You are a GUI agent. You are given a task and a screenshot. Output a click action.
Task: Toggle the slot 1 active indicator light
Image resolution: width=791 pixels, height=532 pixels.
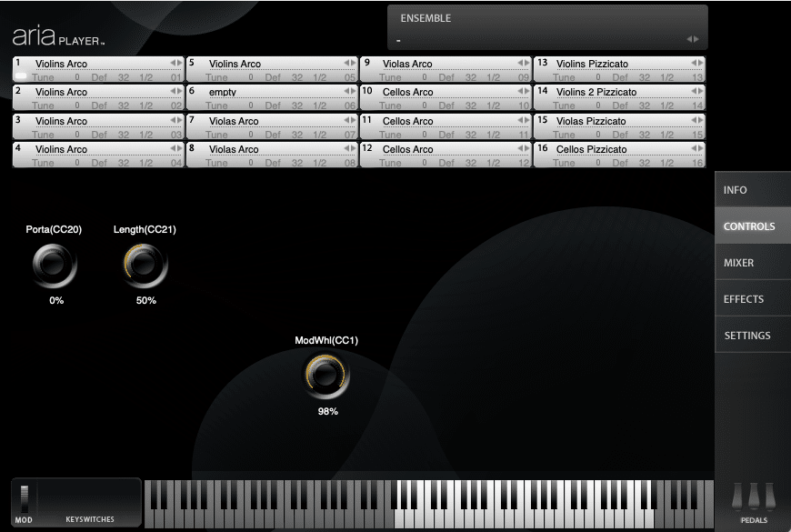(21, 76)
